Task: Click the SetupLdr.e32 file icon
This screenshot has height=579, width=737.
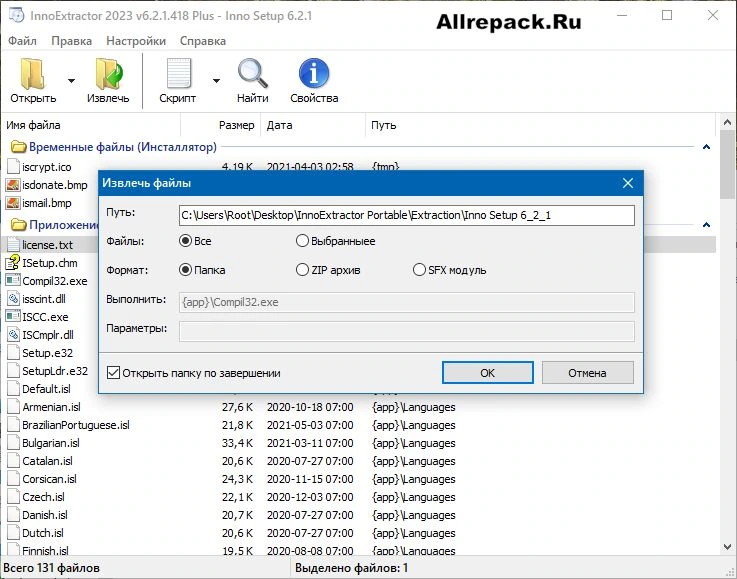Action: pyautogui.click(x=13, y=370)
